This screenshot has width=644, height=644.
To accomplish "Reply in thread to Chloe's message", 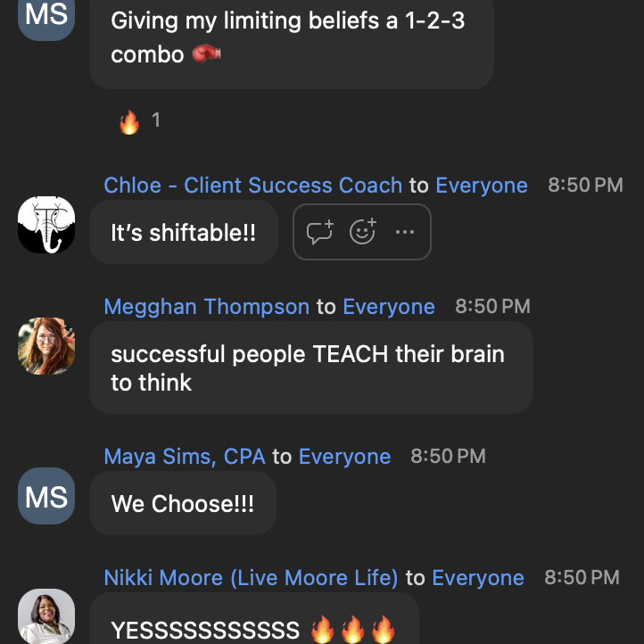I will pyautogui.click(x=320, y=233).
